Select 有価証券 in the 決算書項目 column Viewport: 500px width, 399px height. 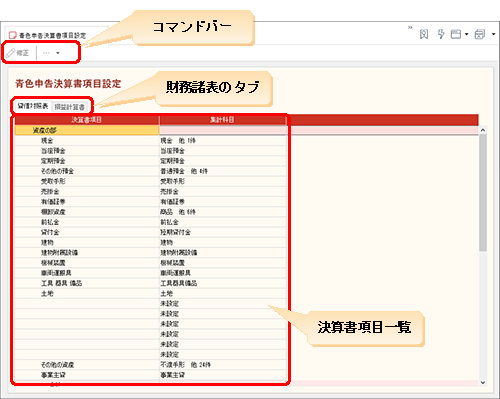pos(53,202)
